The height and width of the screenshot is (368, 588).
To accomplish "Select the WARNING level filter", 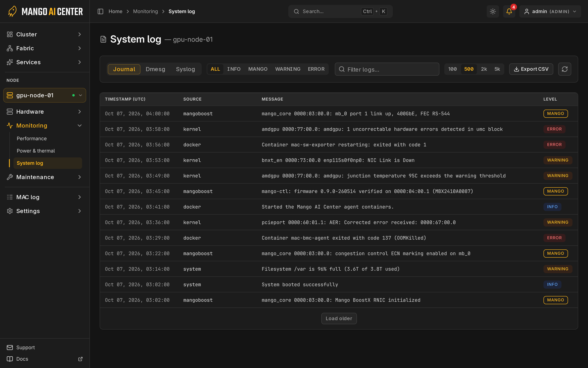I will coord(288,69).
